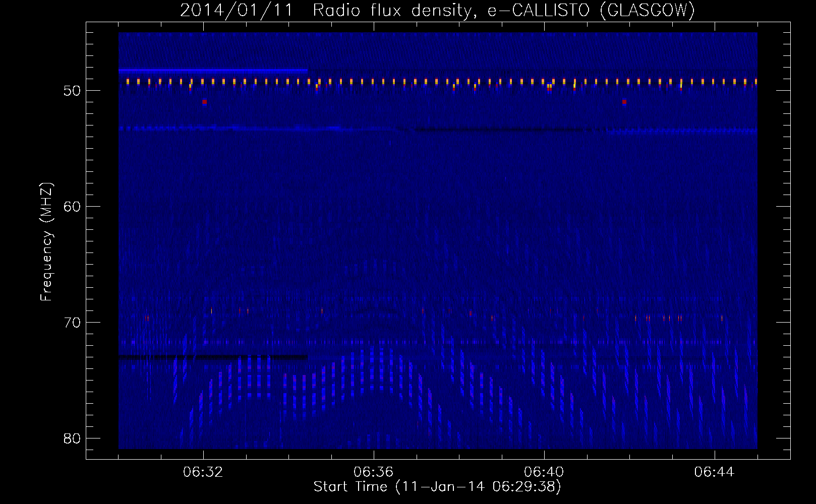The height and width of the screenshot is (504, 816).
Task: Click the bright blue band near 48 MHz
Action: coord(212,71)
